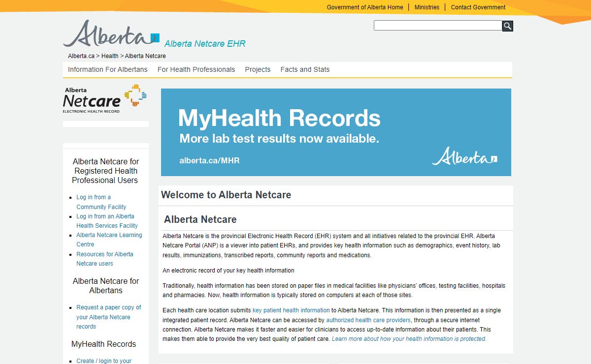Image resolution: width=591 pixels, height=364 pixels.
Task: Click the Alberta Netcare section heading
Action: [200, 219]
